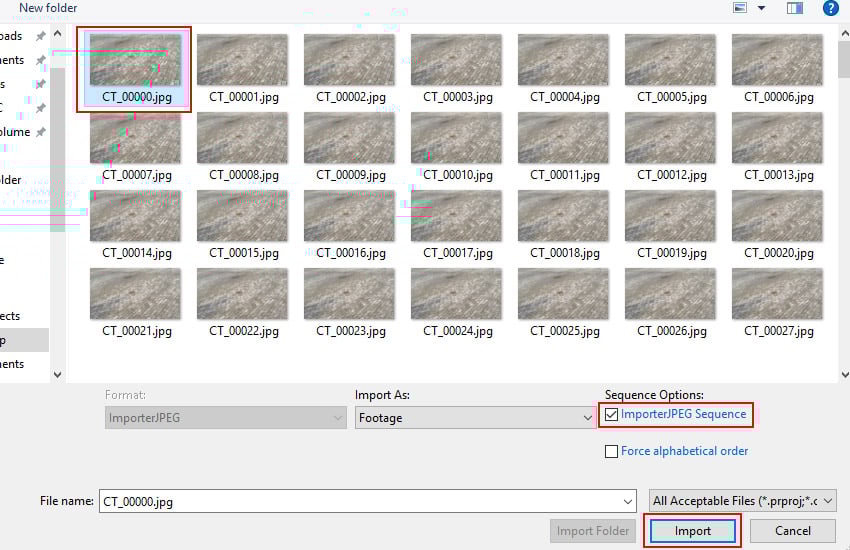Viewport: 850px width, 550px height.
Task: Select thumbnail CT_00009.jpg
Action: (349, 138)
